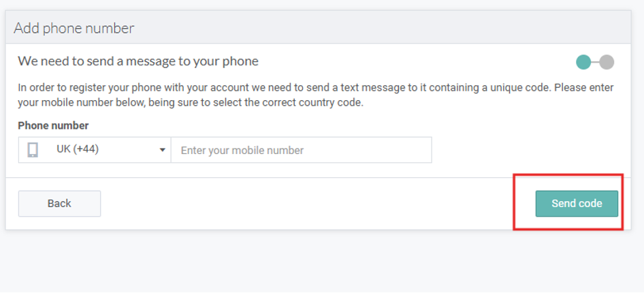644x293 pixels.
Task: Click the bold 'Phone number' field label
Action: point(53,125)
